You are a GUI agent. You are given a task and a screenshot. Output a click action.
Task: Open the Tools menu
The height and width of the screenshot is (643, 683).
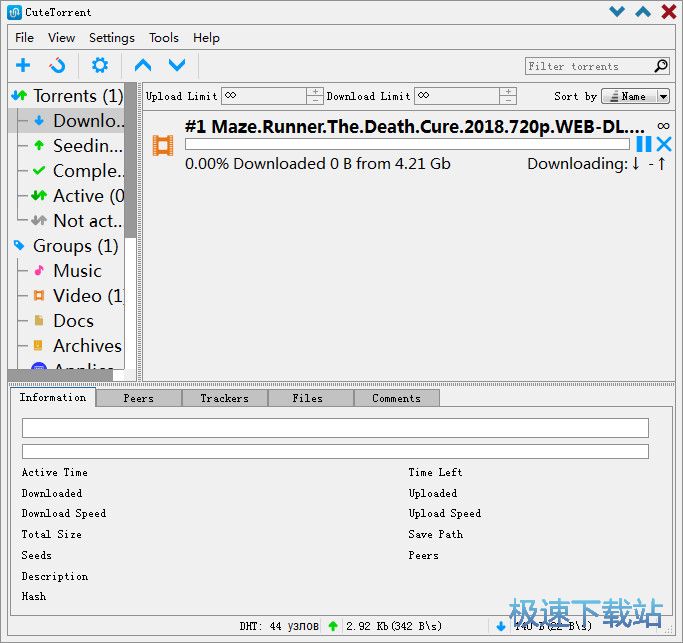point(164,37)
